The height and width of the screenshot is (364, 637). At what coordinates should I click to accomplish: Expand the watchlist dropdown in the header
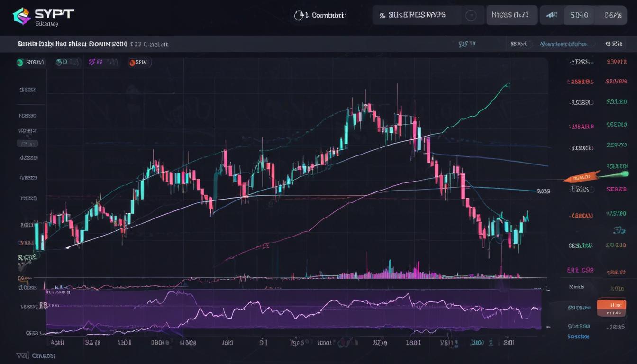click(x=563, y=44)
